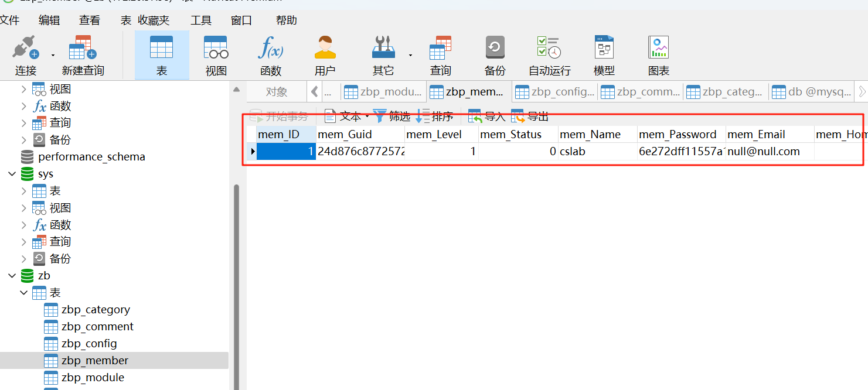
Task: Switch to the zbp_modu... tab
Action: coord(383,92)
